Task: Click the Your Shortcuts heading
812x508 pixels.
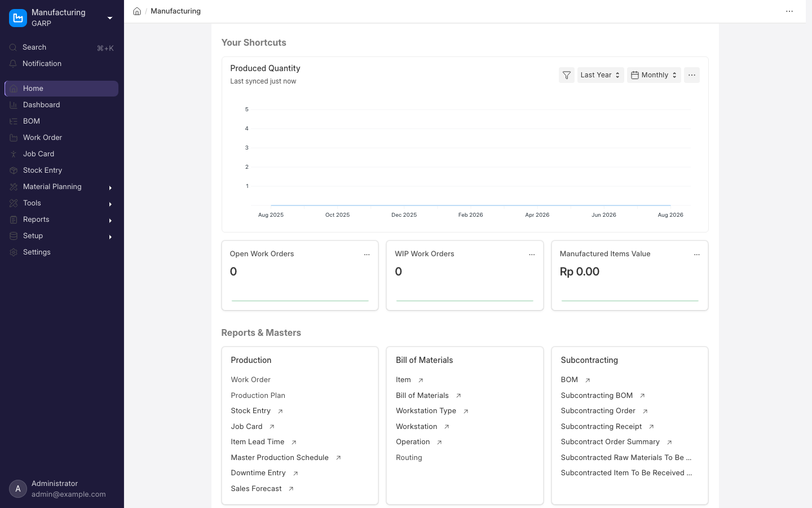Action: pyautogui.click(x=254, y=43)
